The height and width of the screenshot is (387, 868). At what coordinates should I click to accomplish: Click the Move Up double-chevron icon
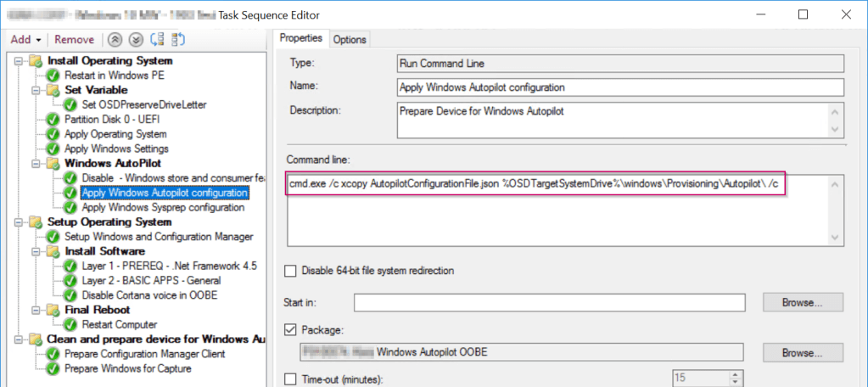pos(115,40)
